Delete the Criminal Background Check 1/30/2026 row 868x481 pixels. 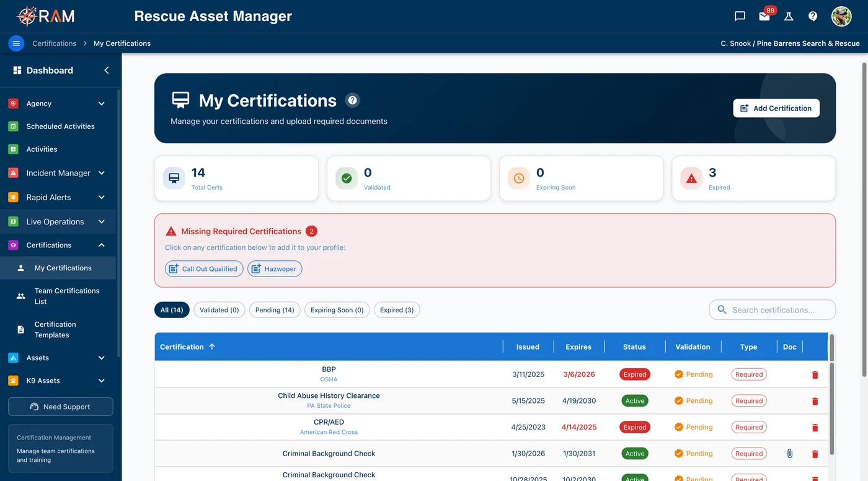[x=815, y=454]
